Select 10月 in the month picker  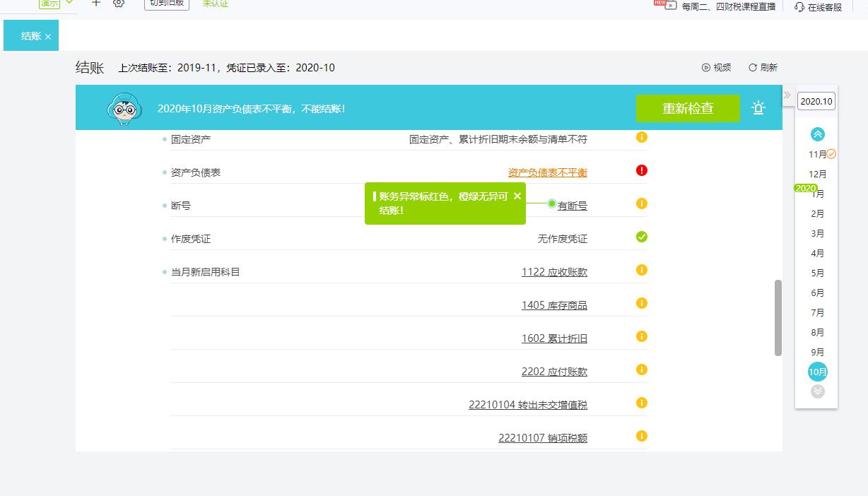(817, 371)
